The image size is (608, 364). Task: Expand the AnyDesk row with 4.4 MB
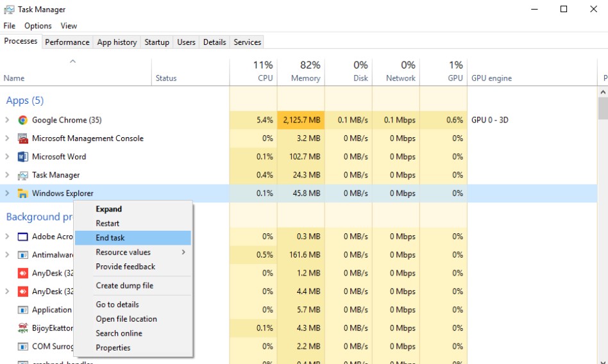click(7, 292)
